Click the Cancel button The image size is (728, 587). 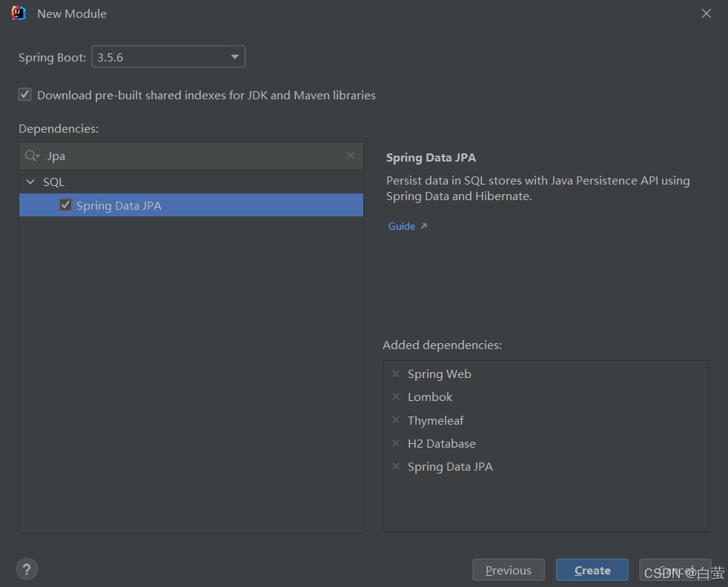pyautogui.click(x=675, y=570)
